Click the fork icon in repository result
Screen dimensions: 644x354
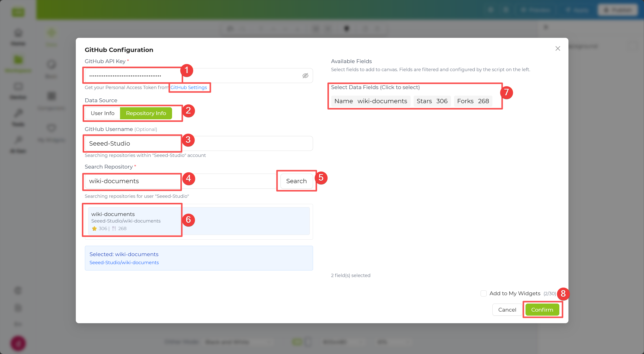tap(114, 229)
